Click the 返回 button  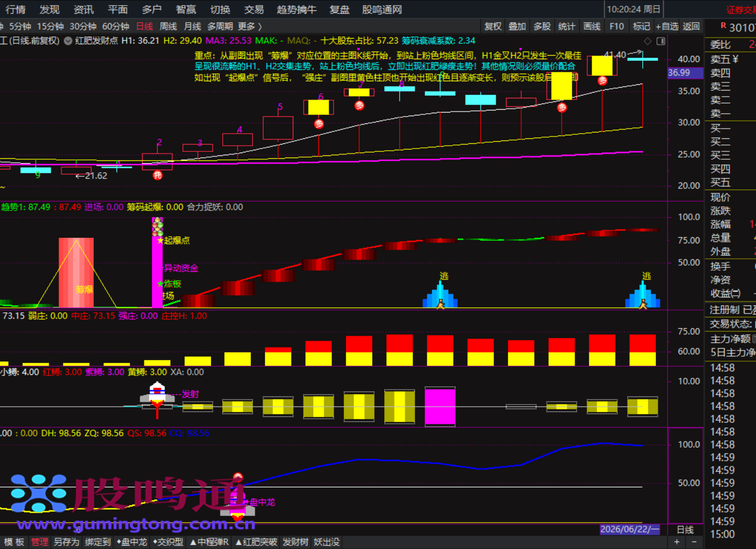pos(691,27)
